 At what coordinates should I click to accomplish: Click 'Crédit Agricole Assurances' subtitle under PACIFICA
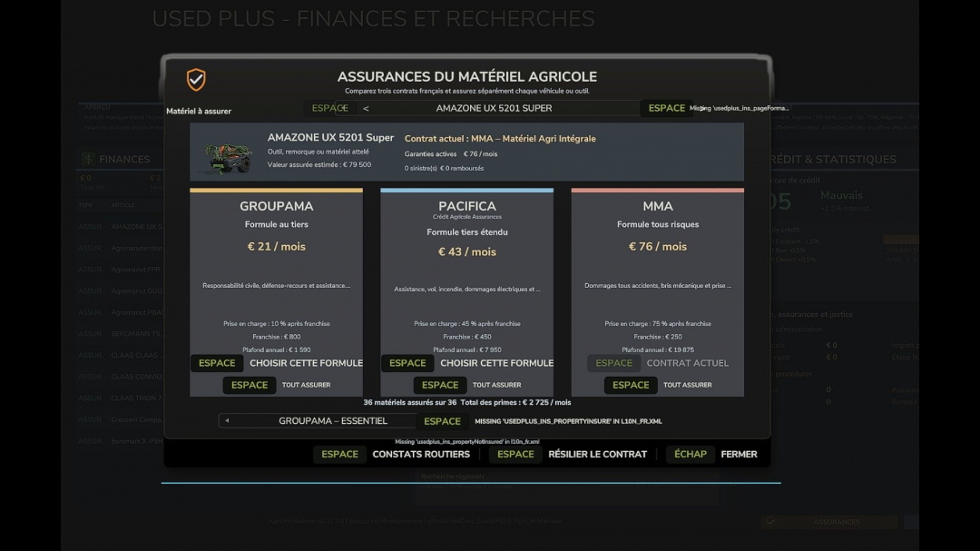(467, 217)
